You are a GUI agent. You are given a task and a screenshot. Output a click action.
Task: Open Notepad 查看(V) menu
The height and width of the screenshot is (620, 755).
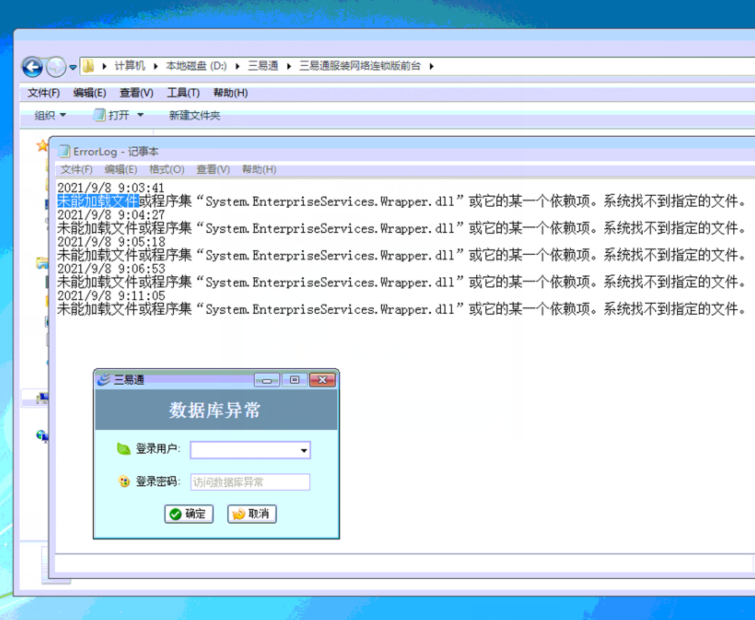click(213, 169)
